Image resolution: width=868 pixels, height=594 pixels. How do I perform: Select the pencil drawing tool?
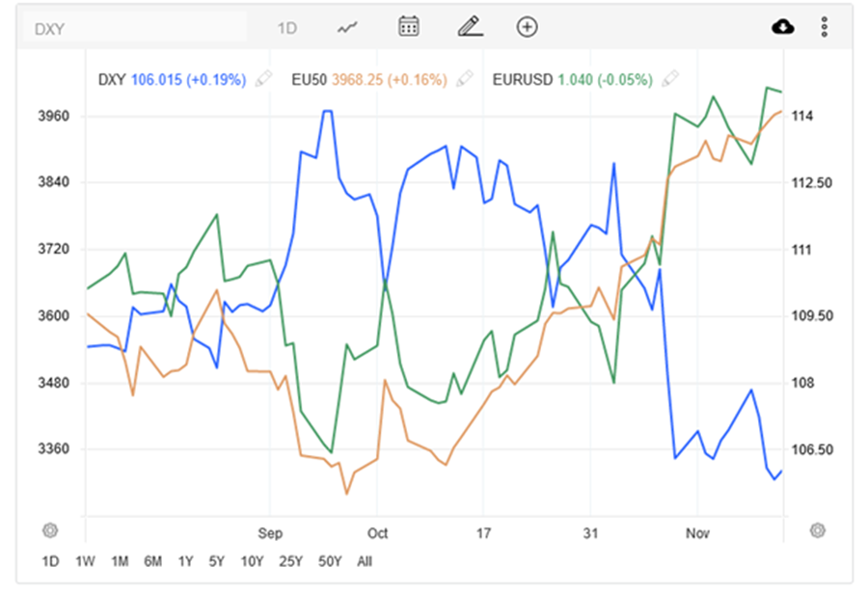pos(469,26)
